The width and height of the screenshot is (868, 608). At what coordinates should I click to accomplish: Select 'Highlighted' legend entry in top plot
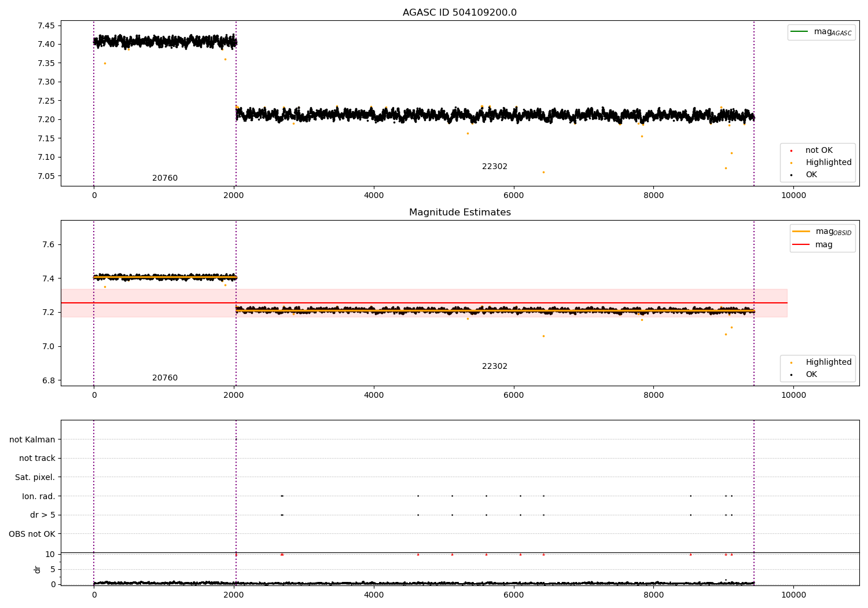(x=829, y=163)
